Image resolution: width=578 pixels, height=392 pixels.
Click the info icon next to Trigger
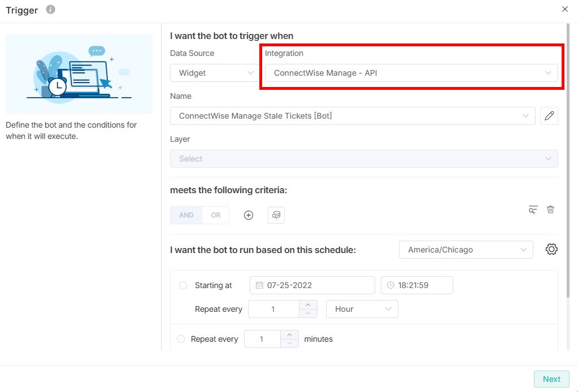click(x=50, y=10)
